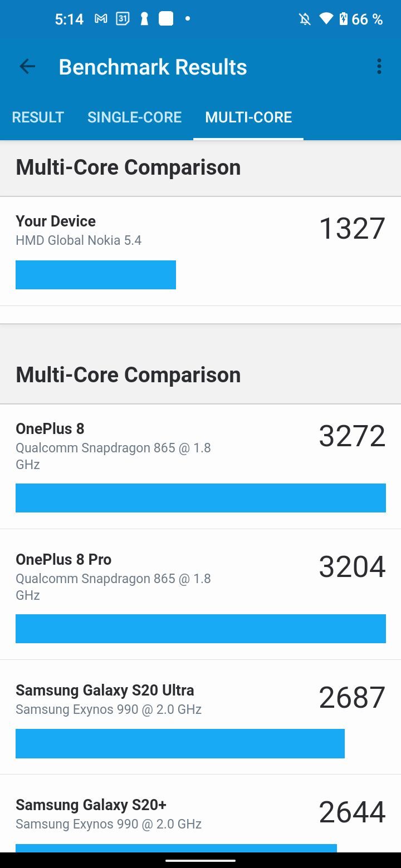Tap the Gmail notification icon
This screenshot has height=868, width=401.
[101, 19]
